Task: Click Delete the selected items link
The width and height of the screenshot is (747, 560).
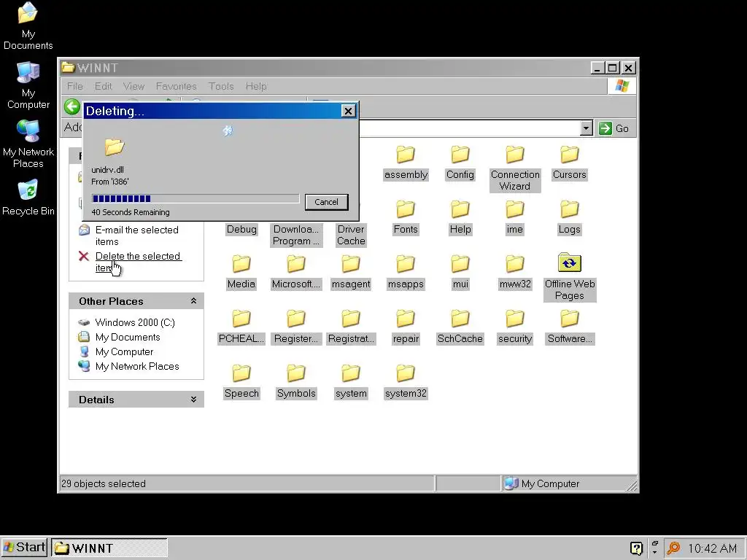Action: (138, 262)
